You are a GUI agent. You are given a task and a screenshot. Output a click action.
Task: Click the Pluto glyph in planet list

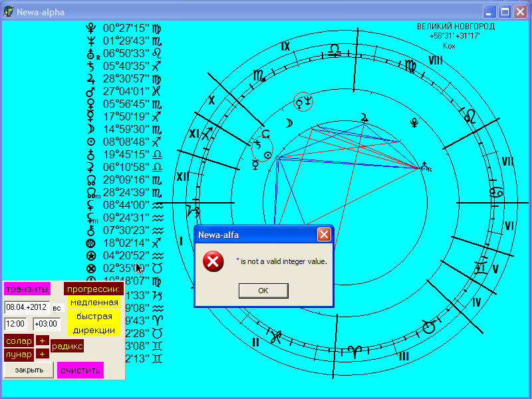click(91, 28)
